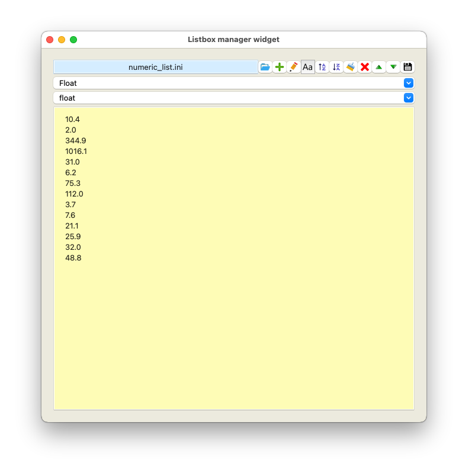
Task: Select list item 1016.1
Action: [x=76, y=151]
